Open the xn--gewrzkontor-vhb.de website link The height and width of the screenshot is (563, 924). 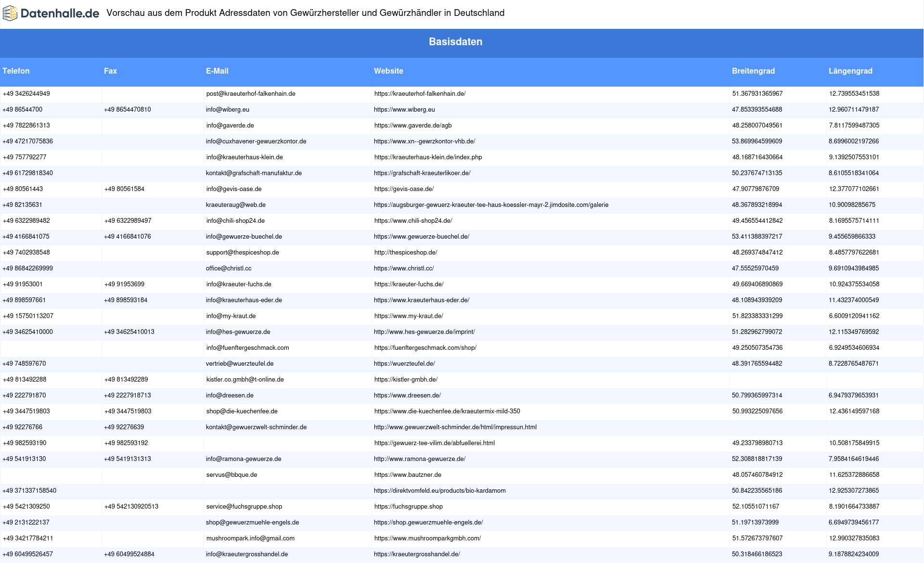coord(424,141)
